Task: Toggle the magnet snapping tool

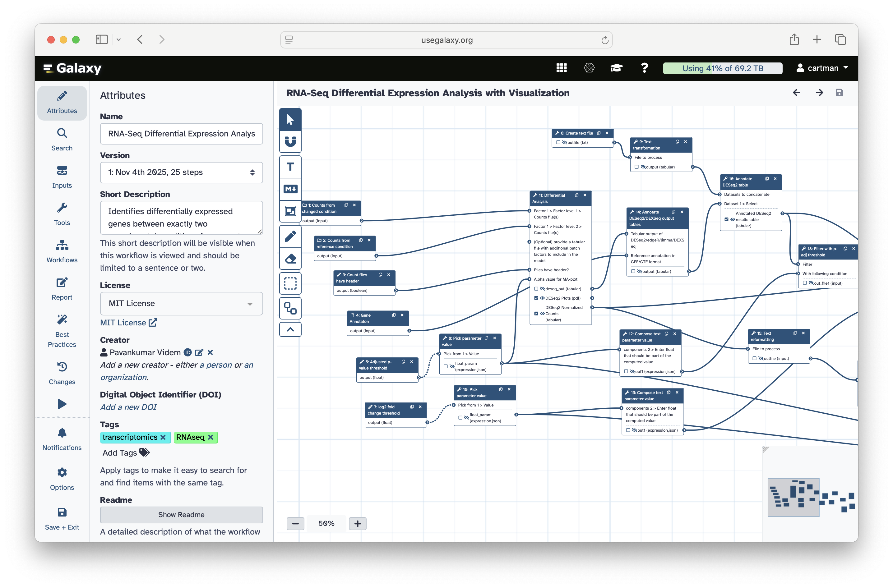Action: 290,142
